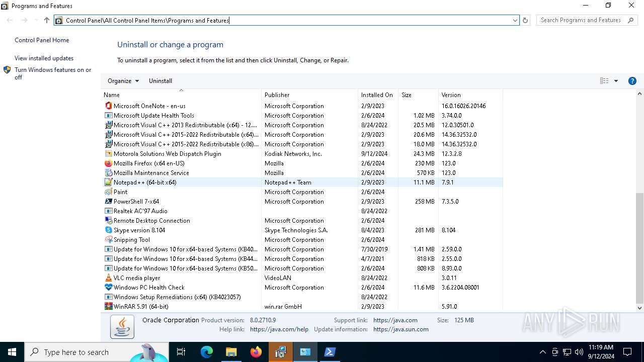
Task: Select the Microsoft OneNote icon
Action: pos(108,106)
